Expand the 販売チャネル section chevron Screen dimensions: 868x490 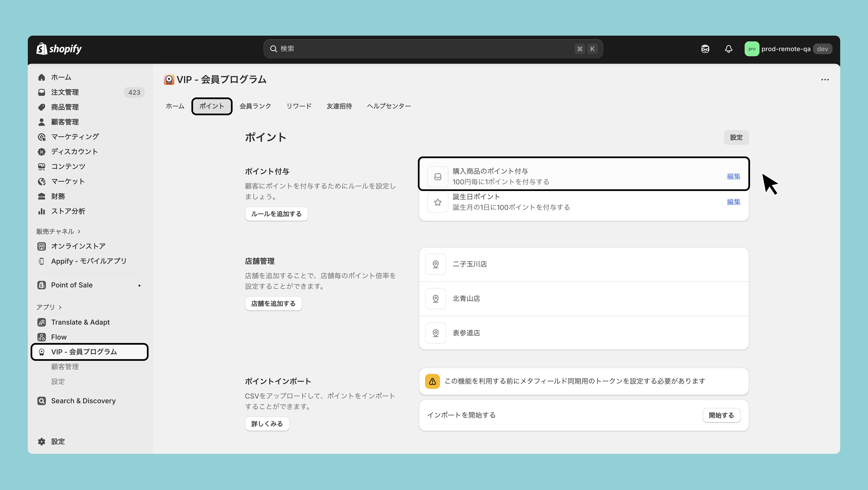click(x=79, y=231)
